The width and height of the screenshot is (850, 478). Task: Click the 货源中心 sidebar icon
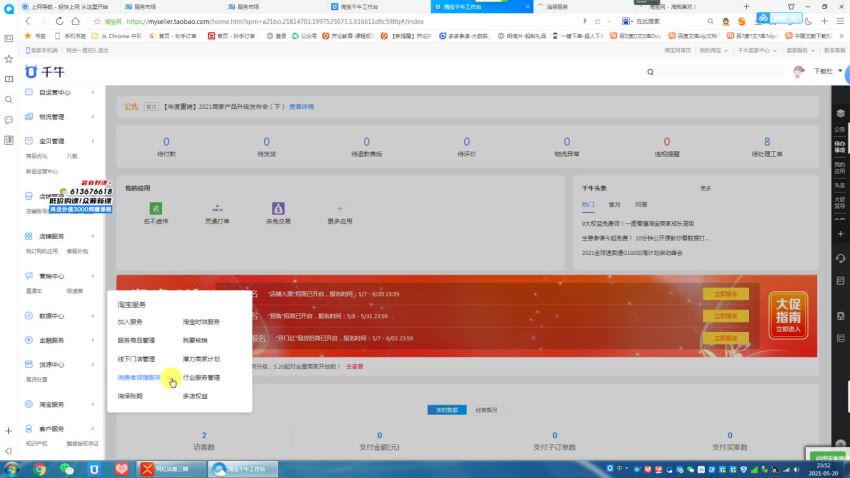click(29, 364)
